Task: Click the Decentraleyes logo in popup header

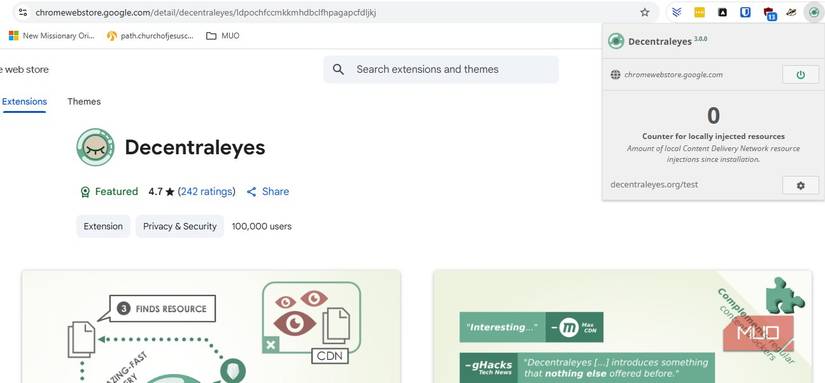Action: 616,41
